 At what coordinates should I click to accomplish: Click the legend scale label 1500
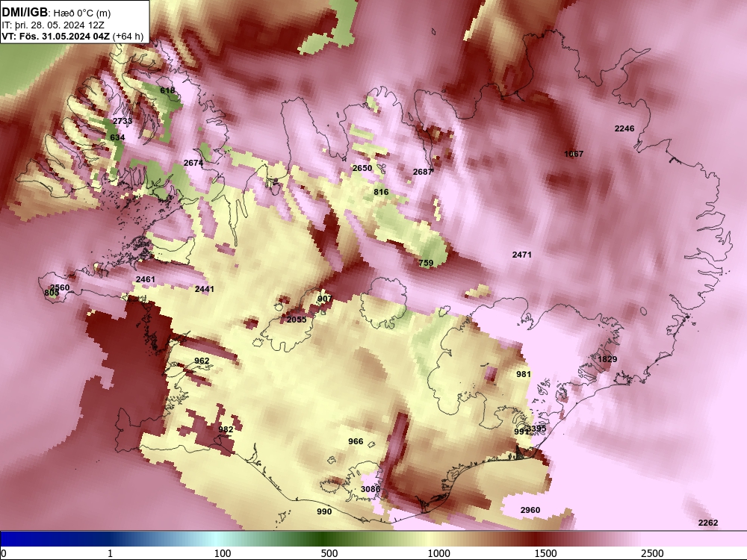545,553
